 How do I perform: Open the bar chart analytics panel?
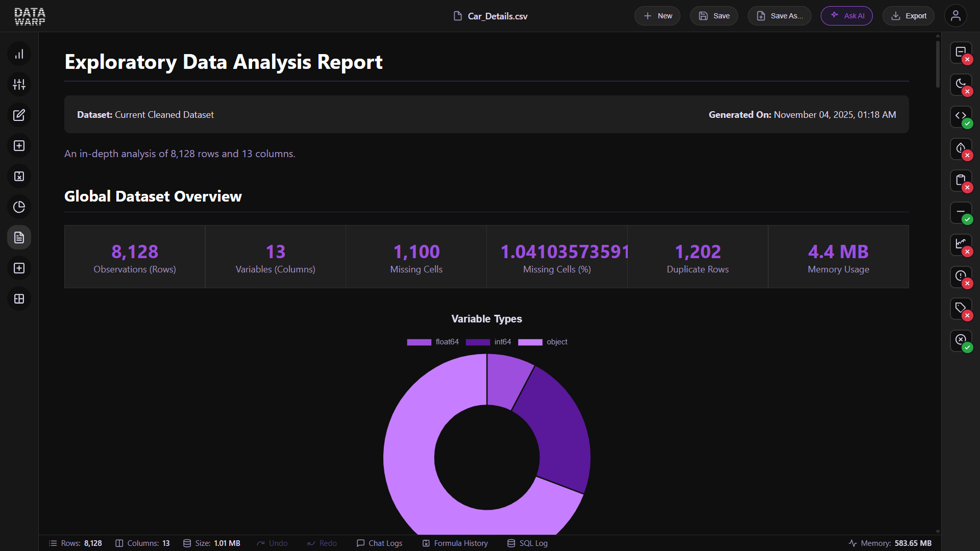pos(19,54)
